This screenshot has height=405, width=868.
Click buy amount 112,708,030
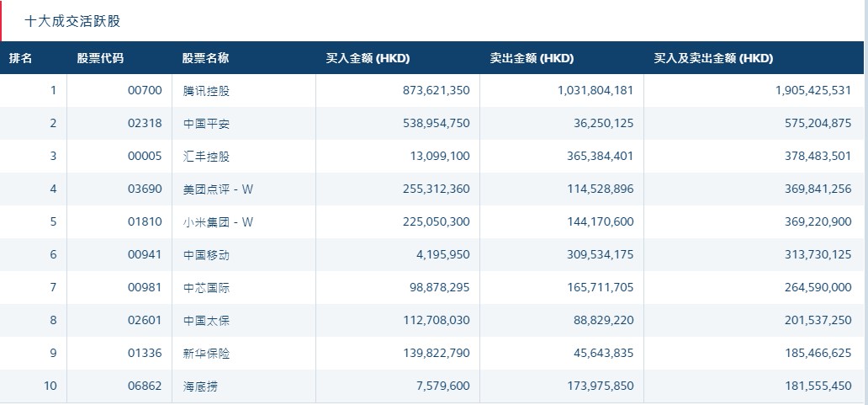point(437,320)
